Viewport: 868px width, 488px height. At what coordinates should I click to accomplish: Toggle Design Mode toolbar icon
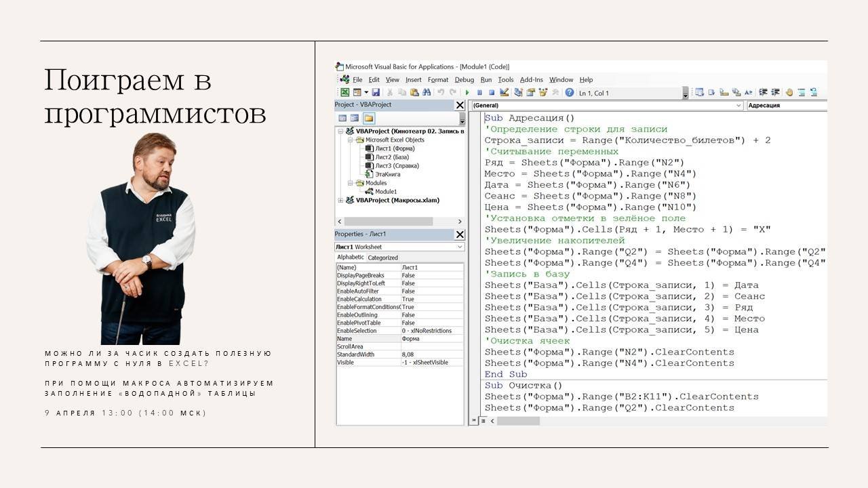coord(504,93)
